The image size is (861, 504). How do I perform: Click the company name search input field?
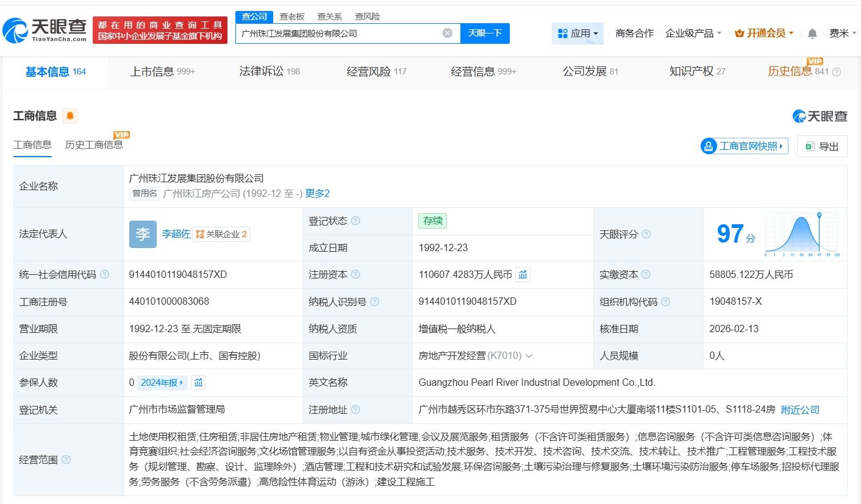pos(338,34)
